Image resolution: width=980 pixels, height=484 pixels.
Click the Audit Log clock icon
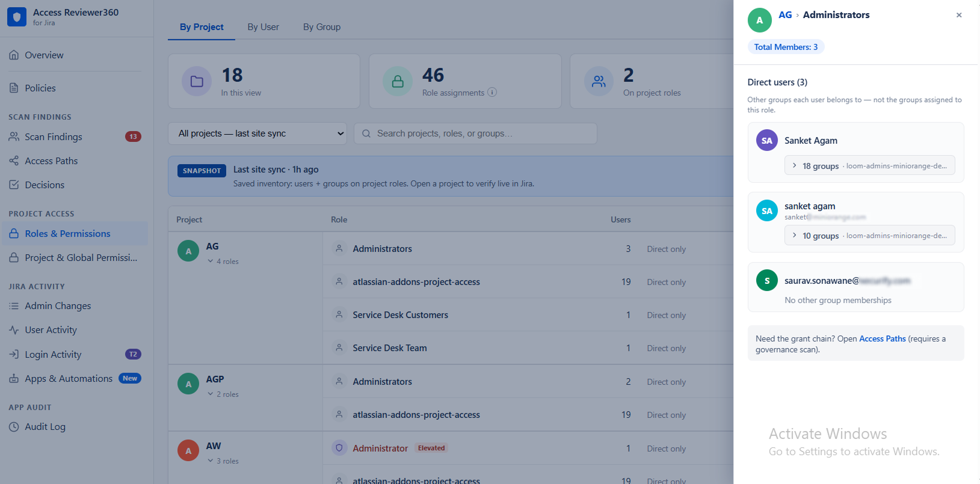(x=14, y=427)
